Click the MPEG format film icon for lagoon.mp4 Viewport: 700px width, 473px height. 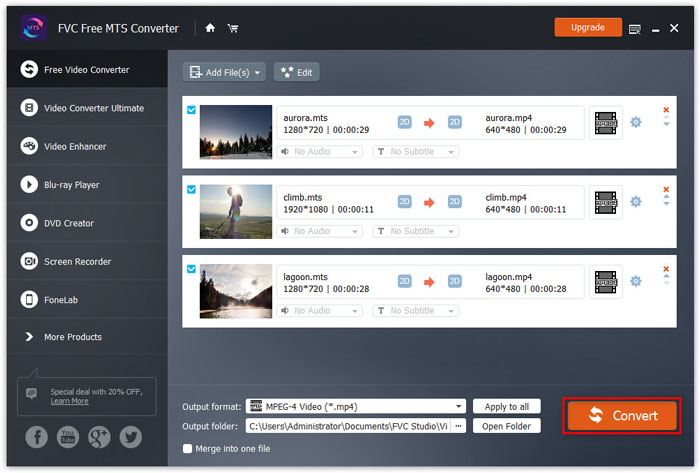[605, 282]
